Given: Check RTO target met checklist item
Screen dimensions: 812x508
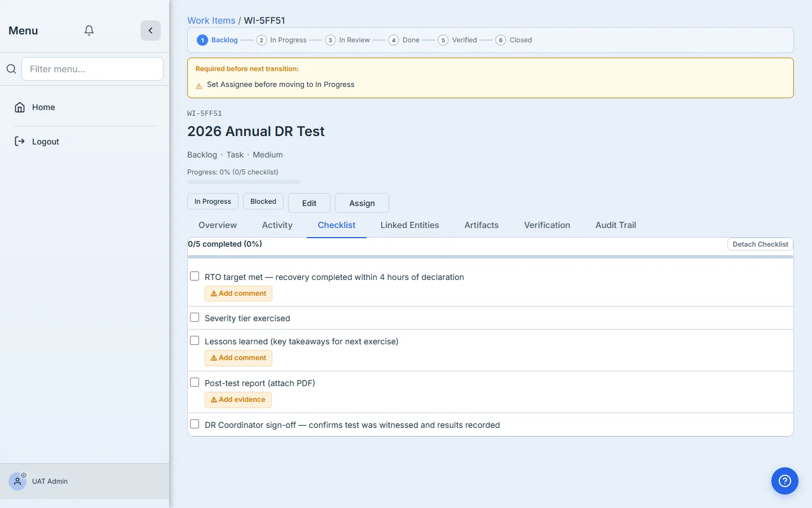Looking at the screenshot, I should (x=195, y=276).
